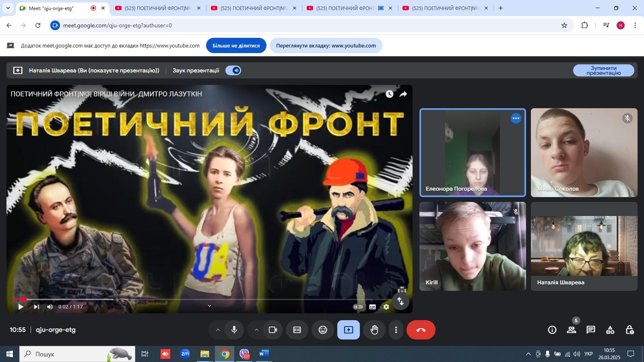Click Більше не ділитися button
Screen dimensions: 644x362
tap(236, 45)
